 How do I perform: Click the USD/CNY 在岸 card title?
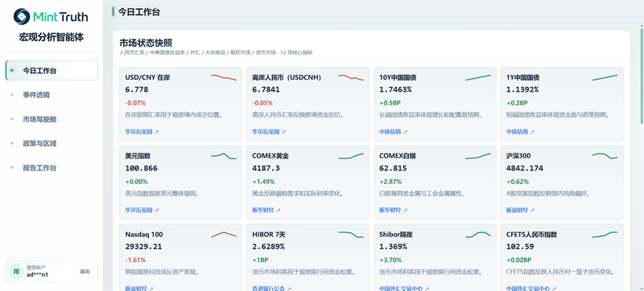click(147, 77)
